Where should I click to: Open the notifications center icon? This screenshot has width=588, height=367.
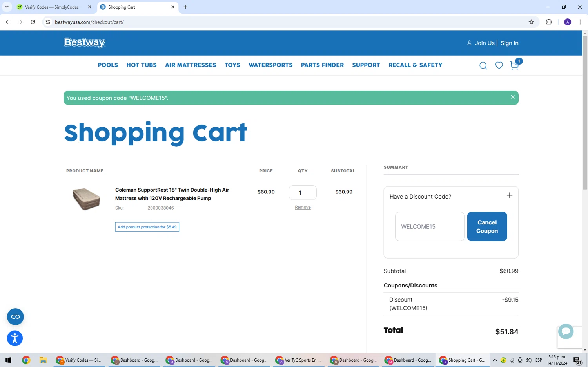577,360
